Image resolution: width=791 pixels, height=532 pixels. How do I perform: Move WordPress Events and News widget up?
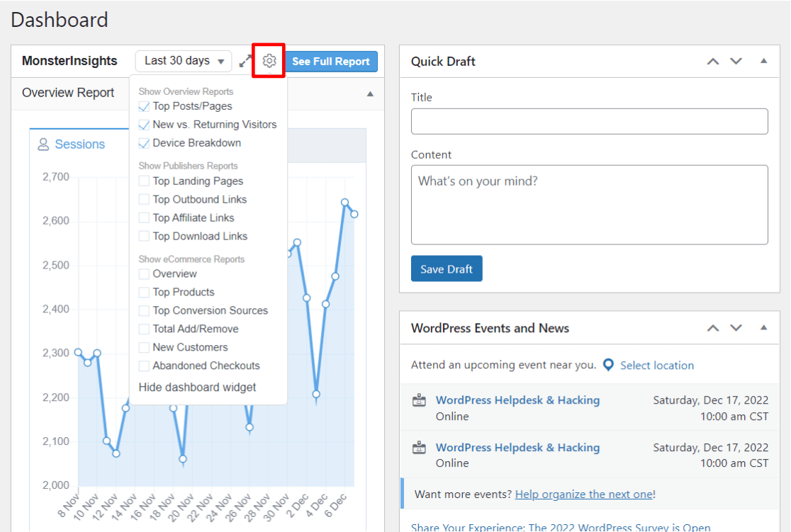[x=713, y=328]
